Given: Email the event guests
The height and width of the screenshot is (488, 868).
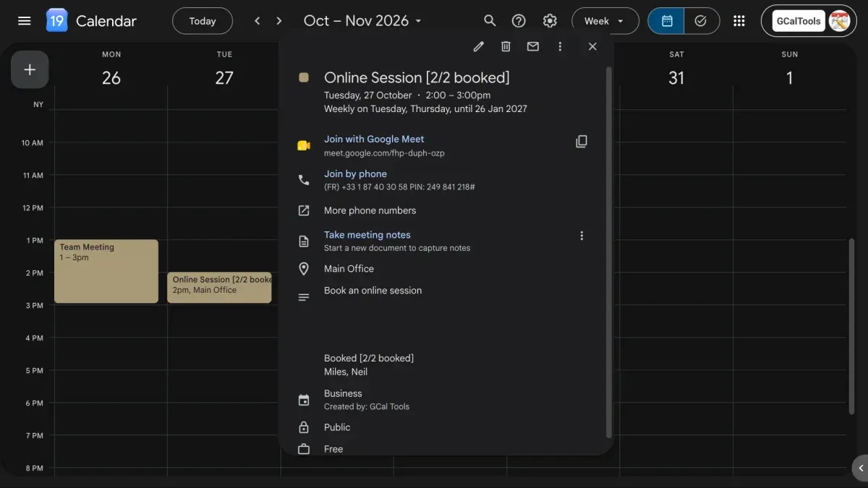Looking at the screenshot, I should [533, 46].
